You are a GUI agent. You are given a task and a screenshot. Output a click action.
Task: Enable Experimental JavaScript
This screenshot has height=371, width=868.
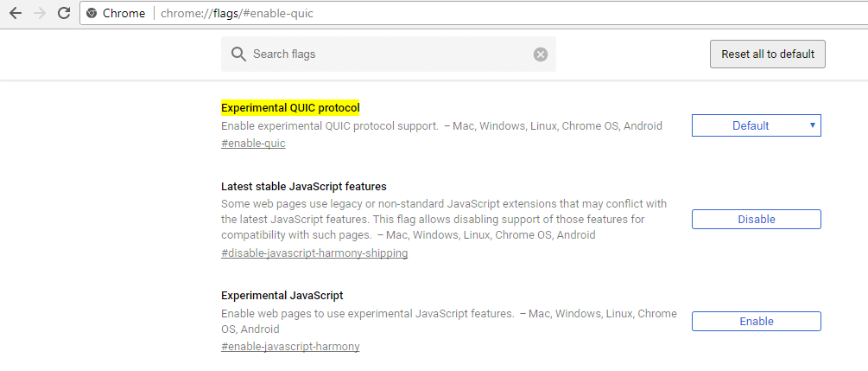(x=756, y=322)
